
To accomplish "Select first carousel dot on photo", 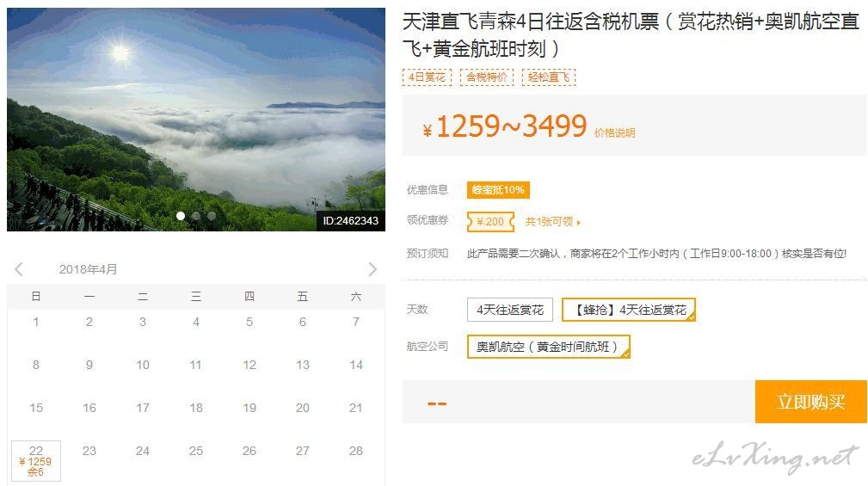I will [x=181, y=216].
